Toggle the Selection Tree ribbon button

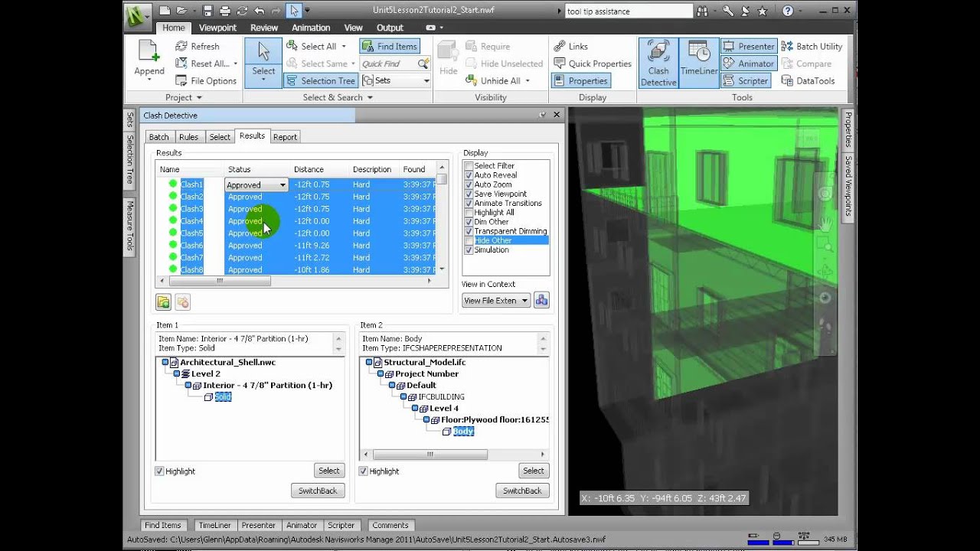click(320, 80)
